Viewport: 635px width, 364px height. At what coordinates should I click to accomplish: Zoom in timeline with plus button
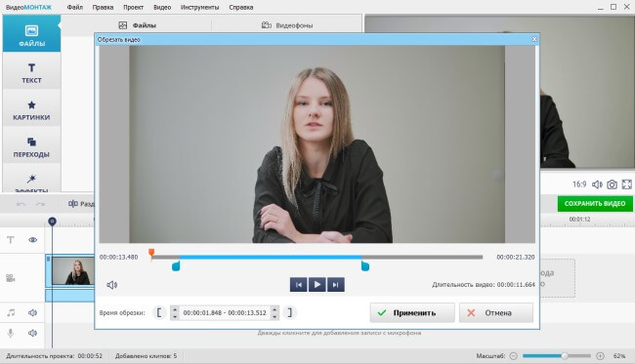click(x=600, y=356)
